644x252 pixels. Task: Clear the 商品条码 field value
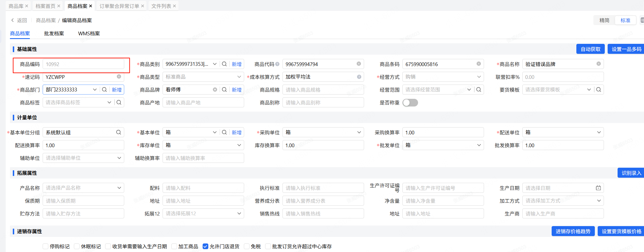pos(479,64)
